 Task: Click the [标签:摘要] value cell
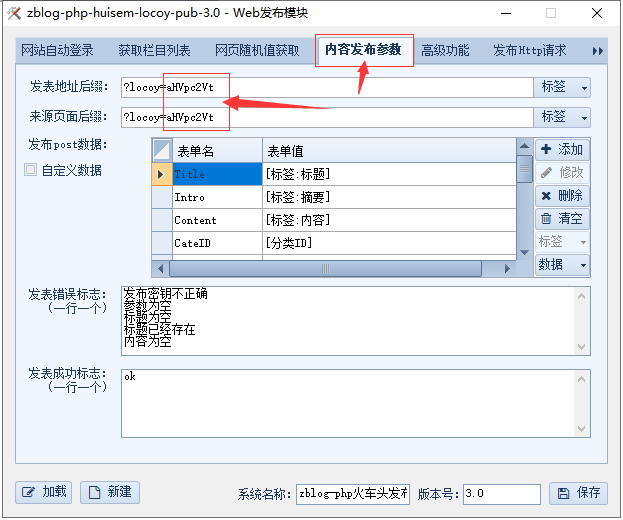point(389,197)
